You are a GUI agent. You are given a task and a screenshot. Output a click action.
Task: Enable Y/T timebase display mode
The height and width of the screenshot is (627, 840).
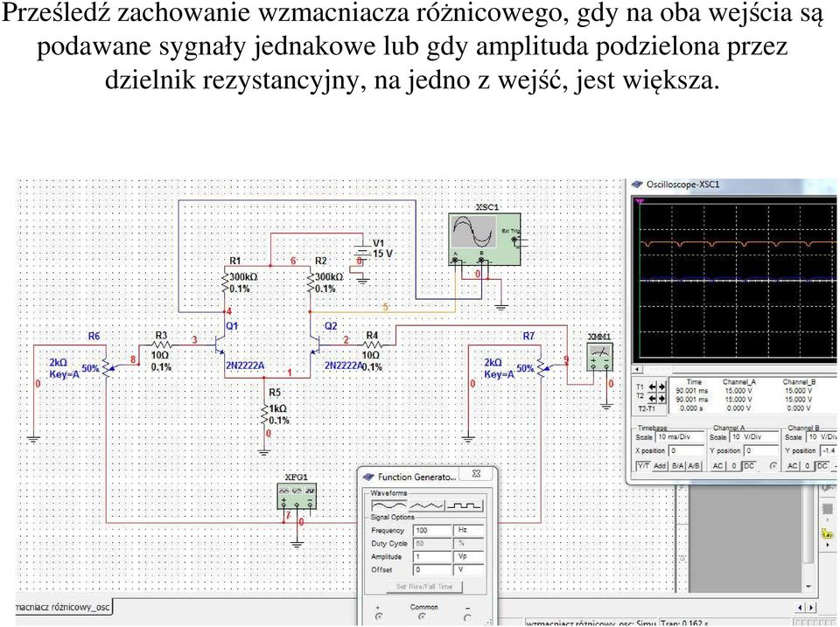tap(643, 466)
